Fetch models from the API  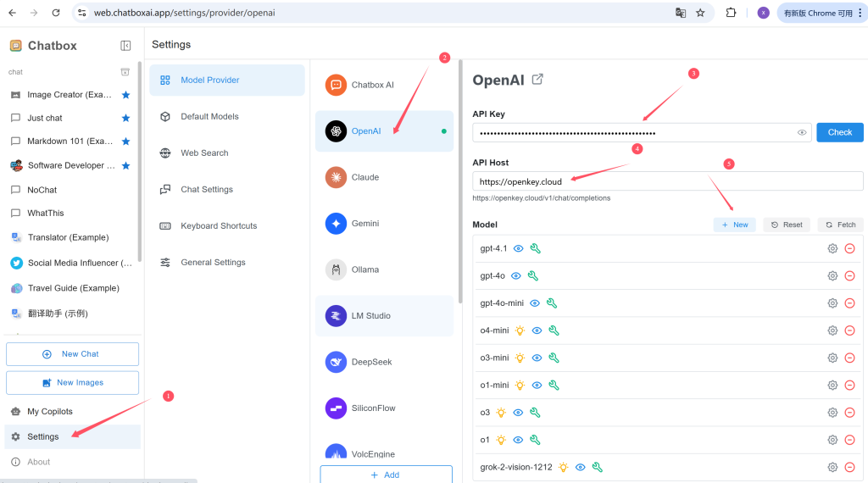pos(840,225)
